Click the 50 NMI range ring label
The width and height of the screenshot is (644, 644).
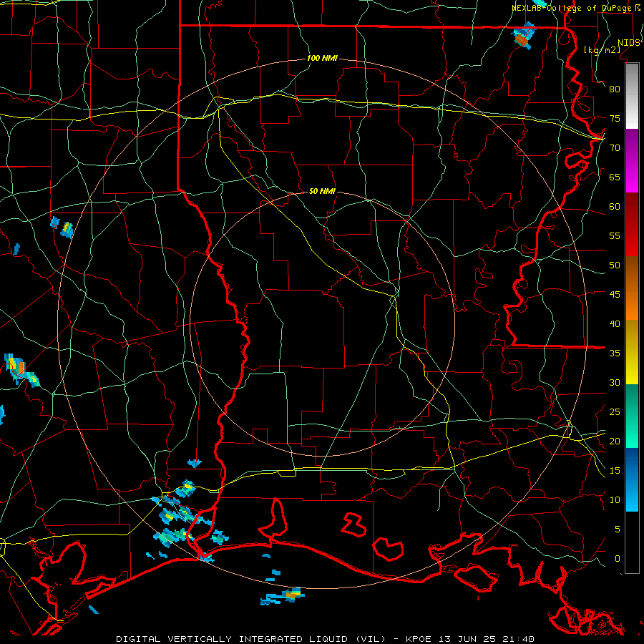point(322,191)
